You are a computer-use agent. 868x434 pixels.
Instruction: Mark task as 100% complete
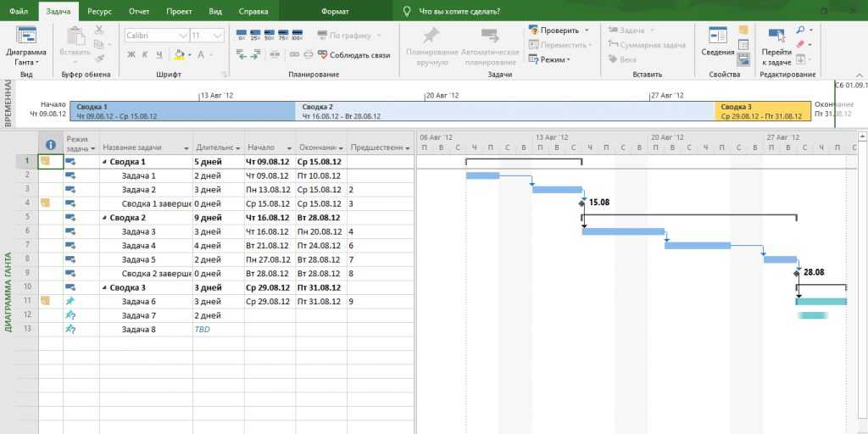(297, 36)
